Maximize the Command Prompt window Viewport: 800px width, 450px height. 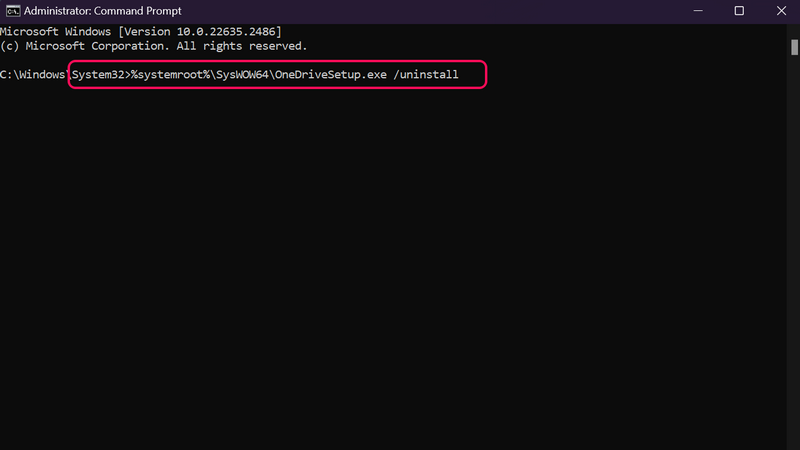point(739,11)
